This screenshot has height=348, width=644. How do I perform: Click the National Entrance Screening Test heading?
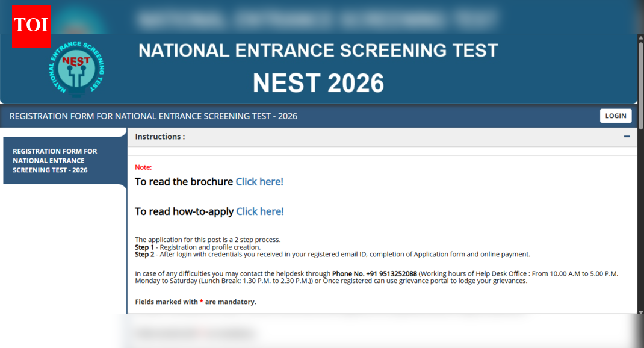click(318, 50)
